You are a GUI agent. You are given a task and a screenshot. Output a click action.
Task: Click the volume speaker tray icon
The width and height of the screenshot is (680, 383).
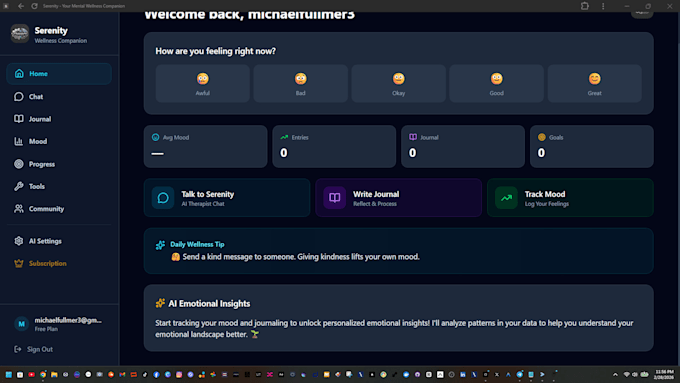pos(634,374)
